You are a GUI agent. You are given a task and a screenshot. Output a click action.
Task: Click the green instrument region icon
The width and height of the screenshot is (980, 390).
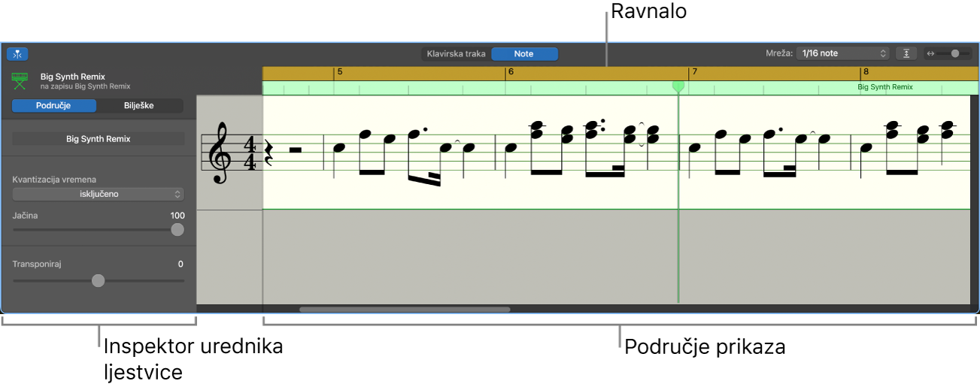click(20, 81)
